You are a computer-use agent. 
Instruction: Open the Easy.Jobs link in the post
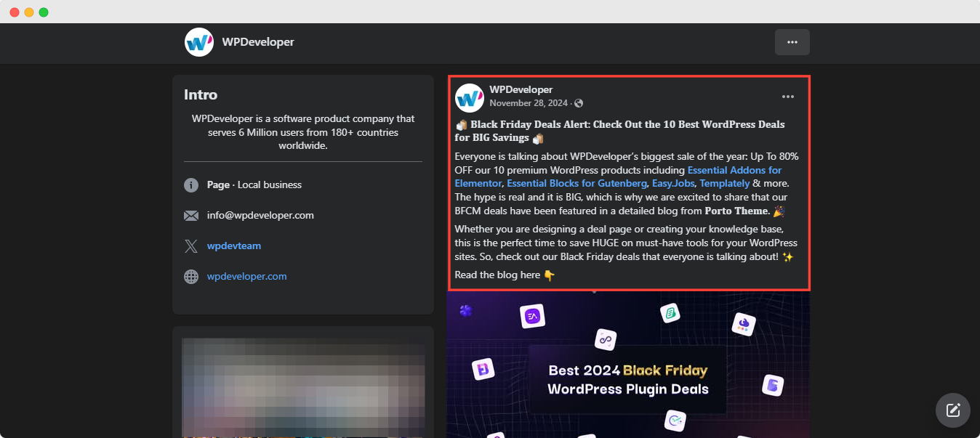[x=673, y=183]
